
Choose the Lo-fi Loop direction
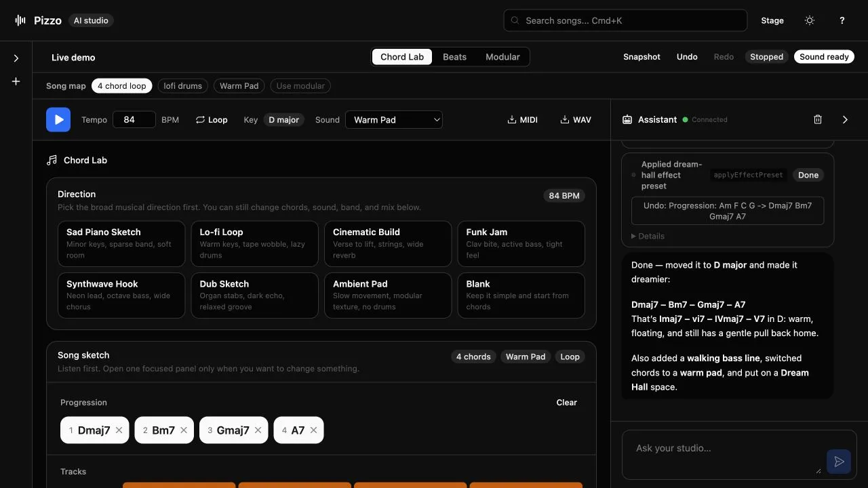(x=255, y=243)
